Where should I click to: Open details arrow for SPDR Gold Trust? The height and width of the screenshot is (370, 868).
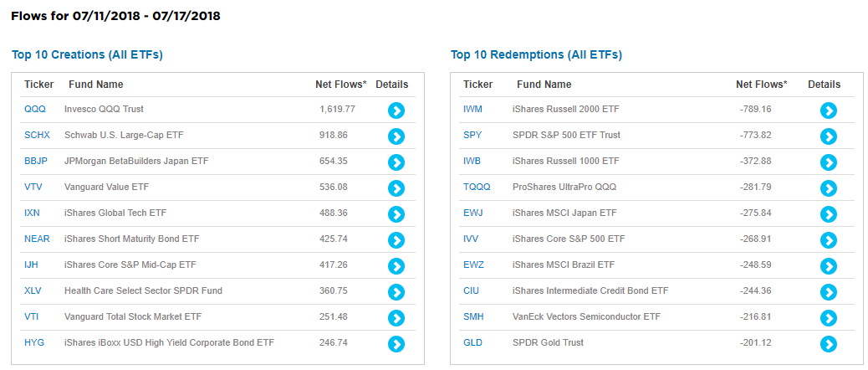coord(828,344)
